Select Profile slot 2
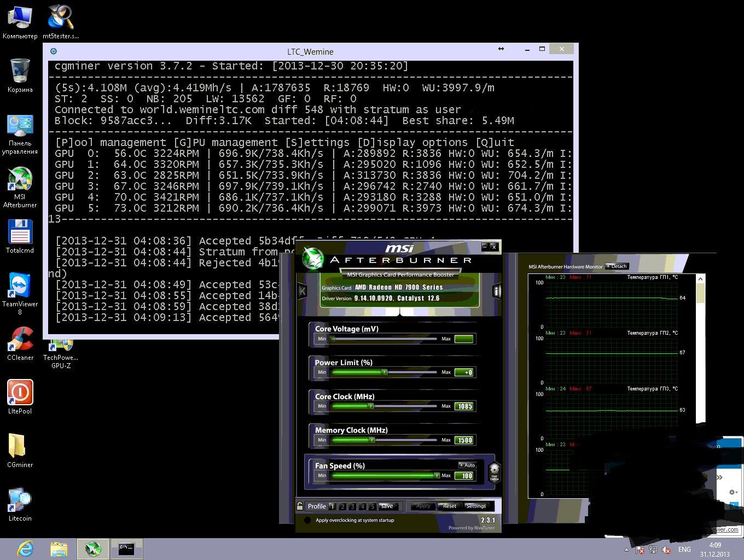Screen dimensions: 744x560 (342, 506)
